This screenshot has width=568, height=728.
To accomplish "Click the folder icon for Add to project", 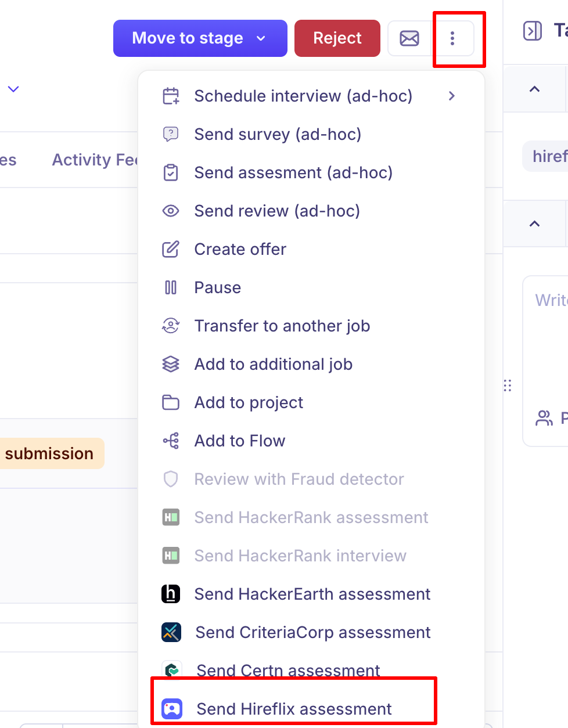I will click(171, 402).
